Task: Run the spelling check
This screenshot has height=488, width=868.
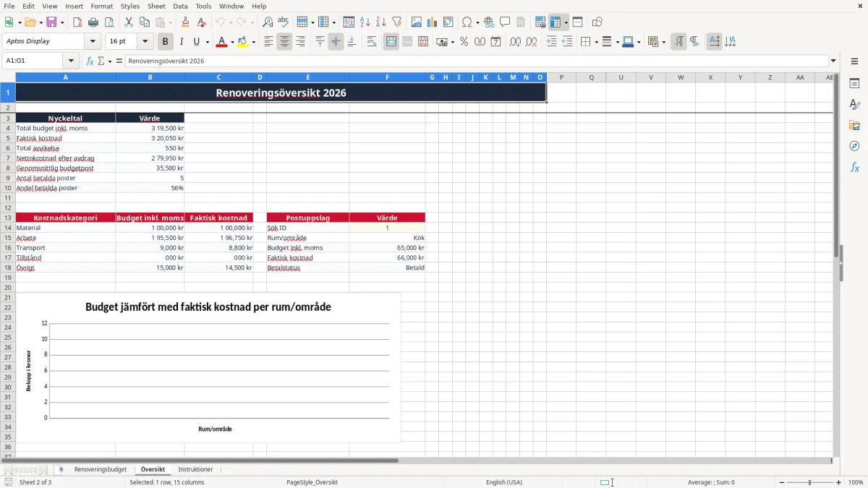Action: pyautogui.click(x=284, y=22)
